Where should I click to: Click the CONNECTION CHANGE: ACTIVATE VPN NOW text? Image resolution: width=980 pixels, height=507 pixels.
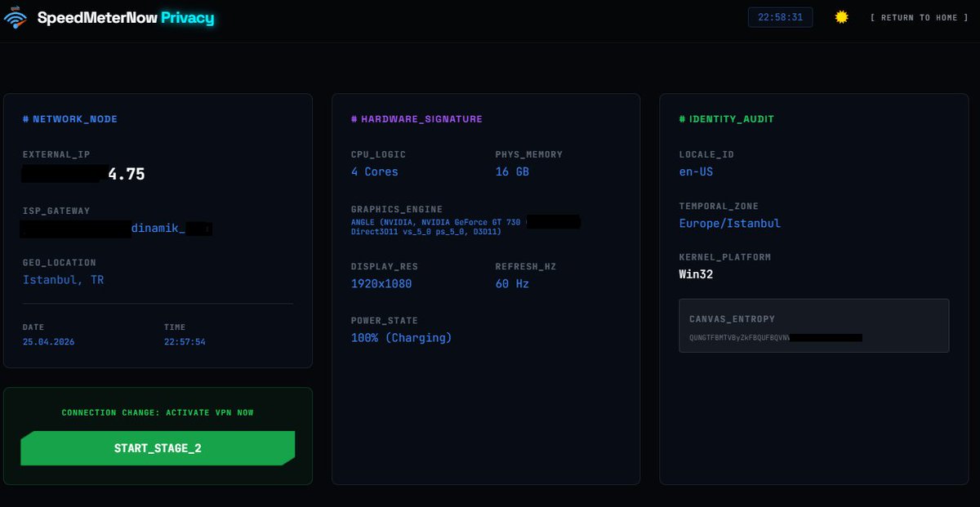[x=158, y=412]
